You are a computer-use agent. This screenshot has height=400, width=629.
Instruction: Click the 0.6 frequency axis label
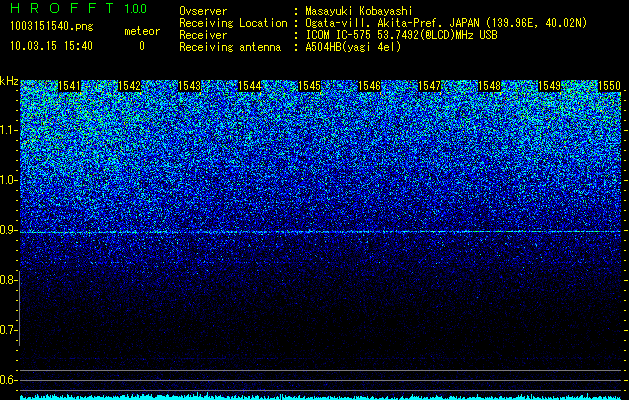point(8,380)
